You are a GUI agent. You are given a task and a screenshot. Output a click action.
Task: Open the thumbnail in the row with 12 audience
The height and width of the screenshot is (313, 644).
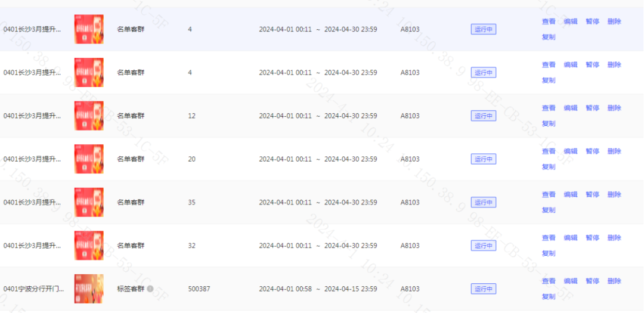click(89, 116)
